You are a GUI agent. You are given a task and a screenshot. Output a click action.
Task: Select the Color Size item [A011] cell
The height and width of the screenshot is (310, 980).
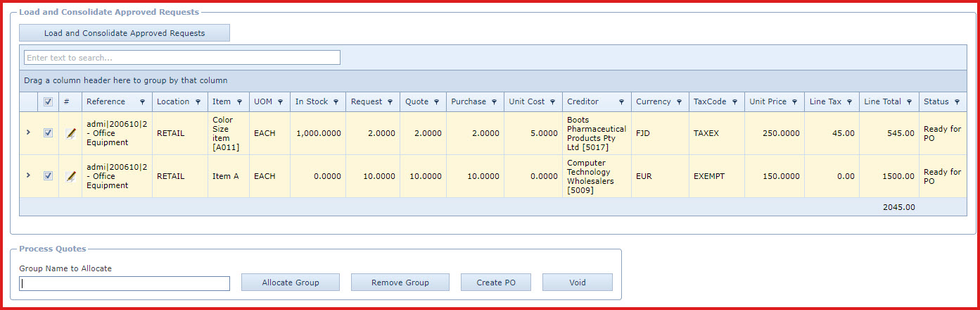coord(229,134)
